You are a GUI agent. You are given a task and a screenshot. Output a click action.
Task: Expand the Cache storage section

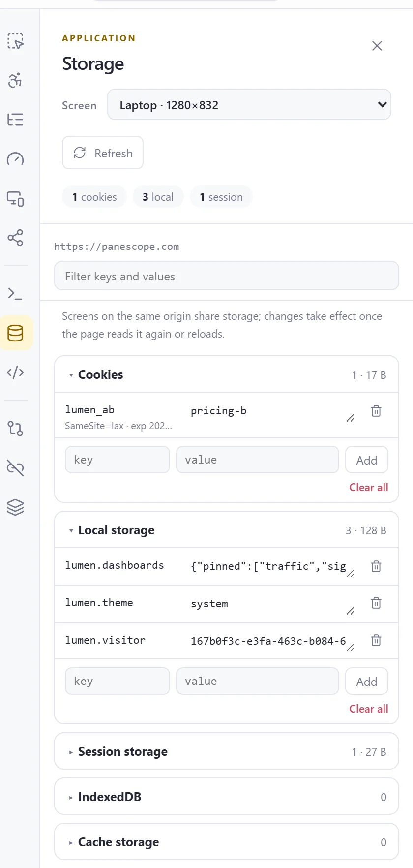tap(227, 842)
